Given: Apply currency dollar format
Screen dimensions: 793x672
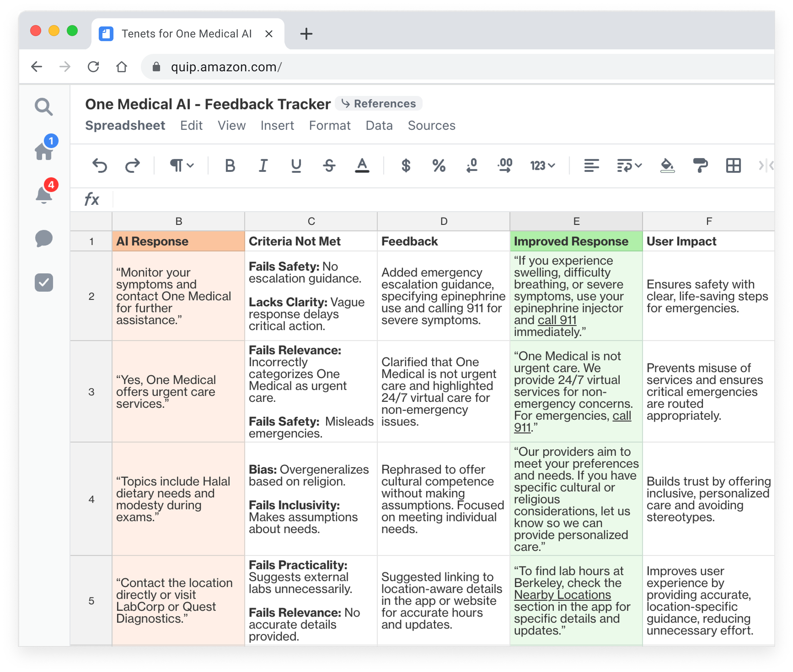Looking at the screenshot, I should coord(406,166).
